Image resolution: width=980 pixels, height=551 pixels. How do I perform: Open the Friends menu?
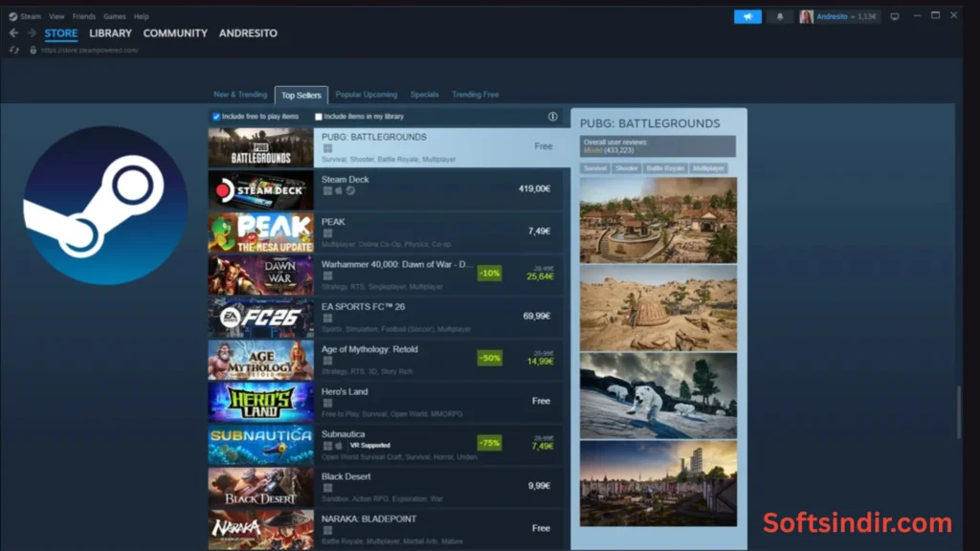tap(84, 16)
